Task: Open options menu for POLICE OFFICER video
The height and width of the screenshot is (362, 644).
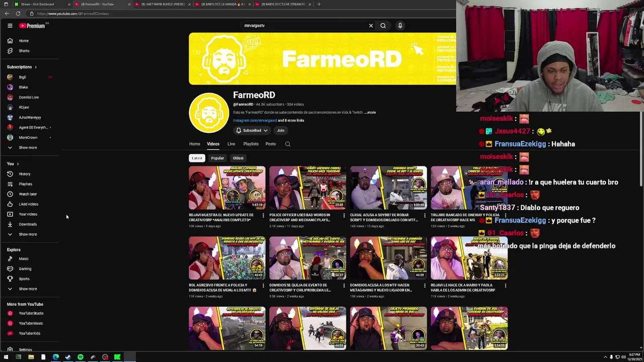Action: 344,216
